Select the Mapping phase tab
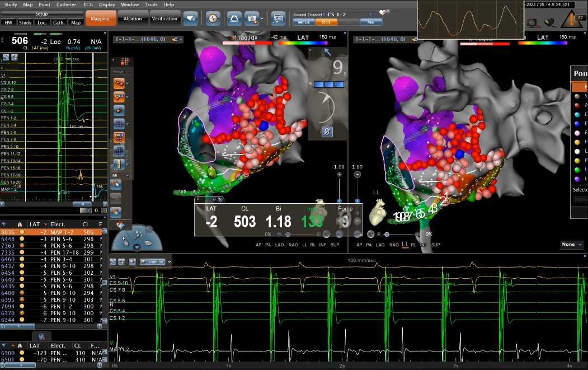 pos(100,19)
